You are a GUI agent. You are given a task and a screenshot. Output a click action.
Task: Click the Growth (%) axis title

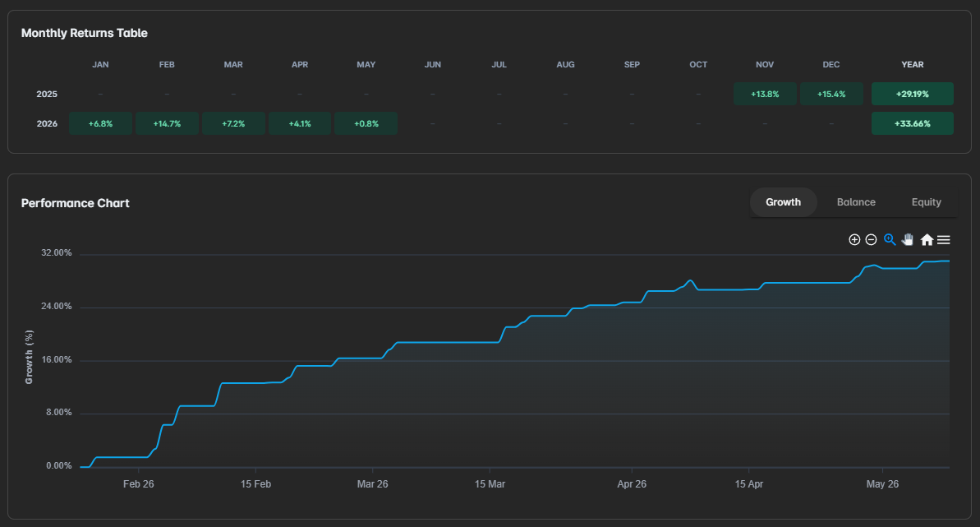29,357
